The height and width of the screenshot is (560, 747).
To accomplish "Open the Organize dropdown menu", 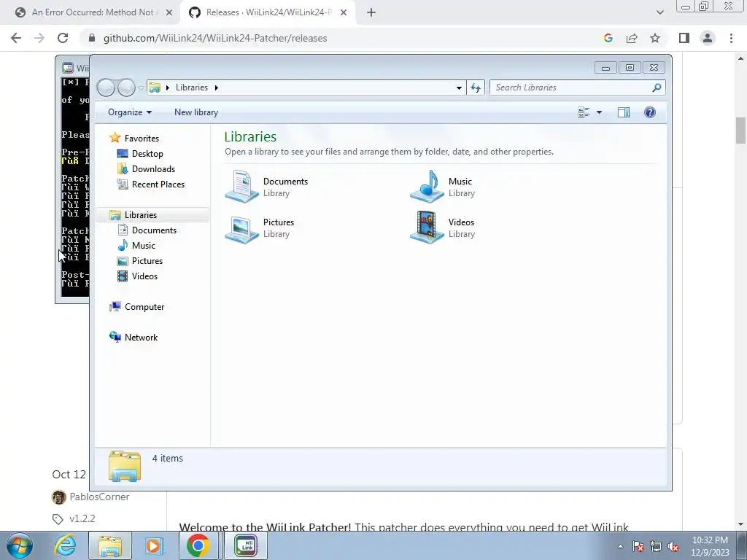I will 130,112.
